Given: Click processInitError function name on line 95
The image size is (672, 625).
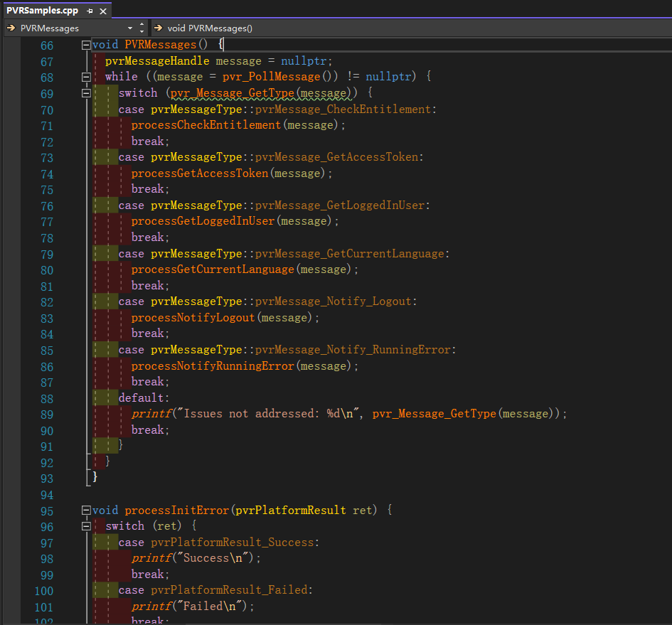Looking at the screenshot, I should (176, 510).
